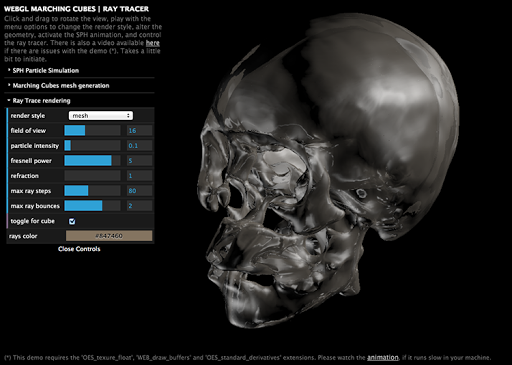This screenshot has height=365, width=512.
Task: Open the animation link in footer
Action: click(x=383, y=357)
